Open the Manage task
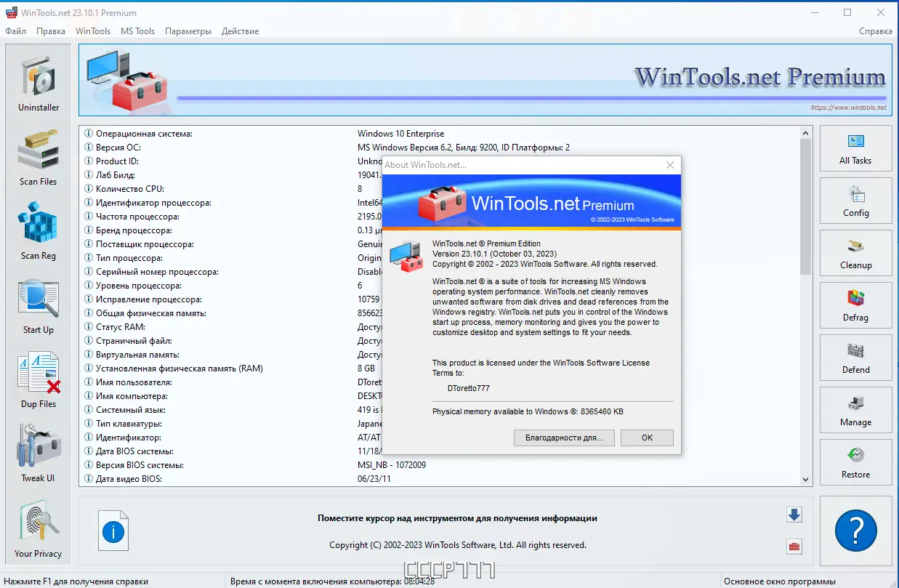Viewport: 899px width, 588px height. (855, 410)
